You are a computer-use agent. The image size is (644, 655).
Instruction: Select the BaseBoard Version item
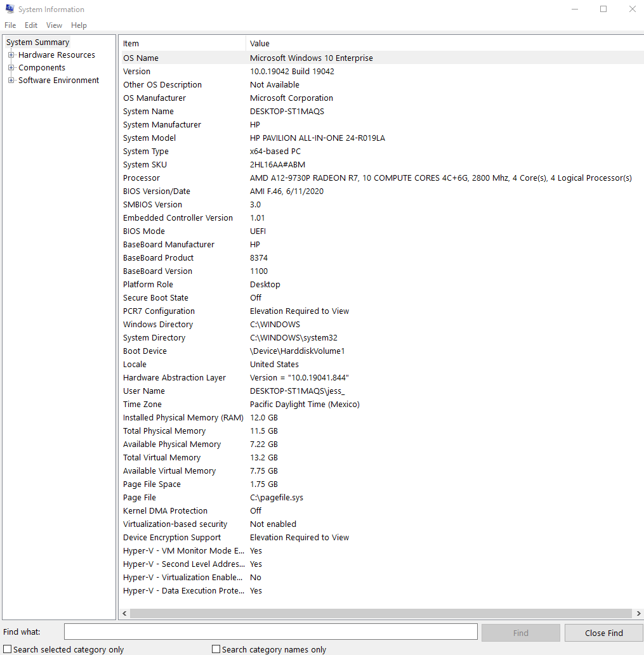157,271
